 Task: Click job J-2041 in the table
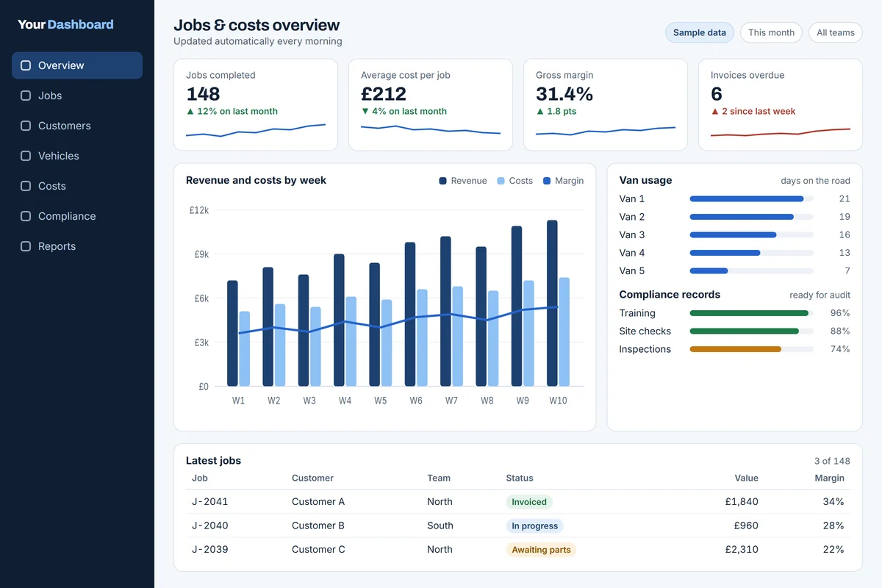click(x=210, y=502)
